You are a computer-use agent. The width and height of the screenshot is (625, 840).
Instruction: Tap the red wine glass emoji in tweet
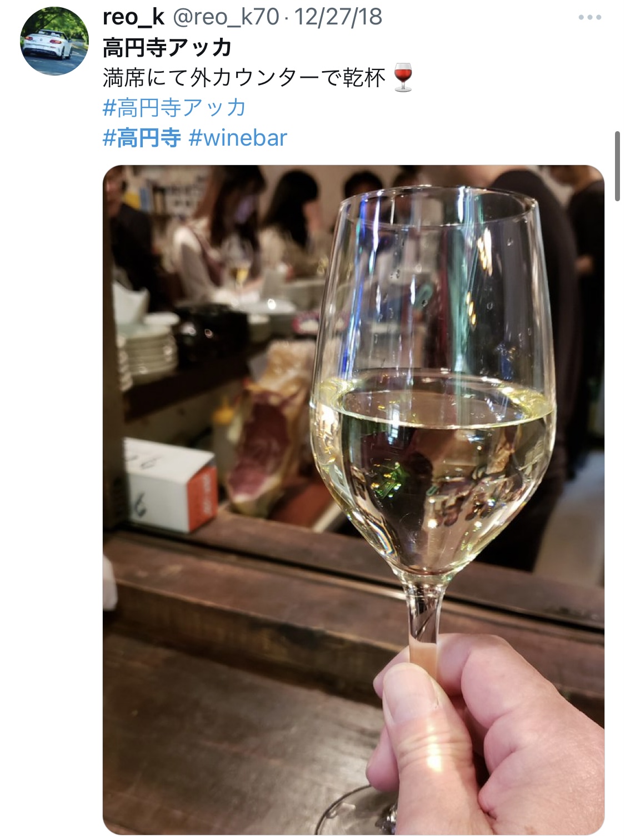click(x=403, y=77)
